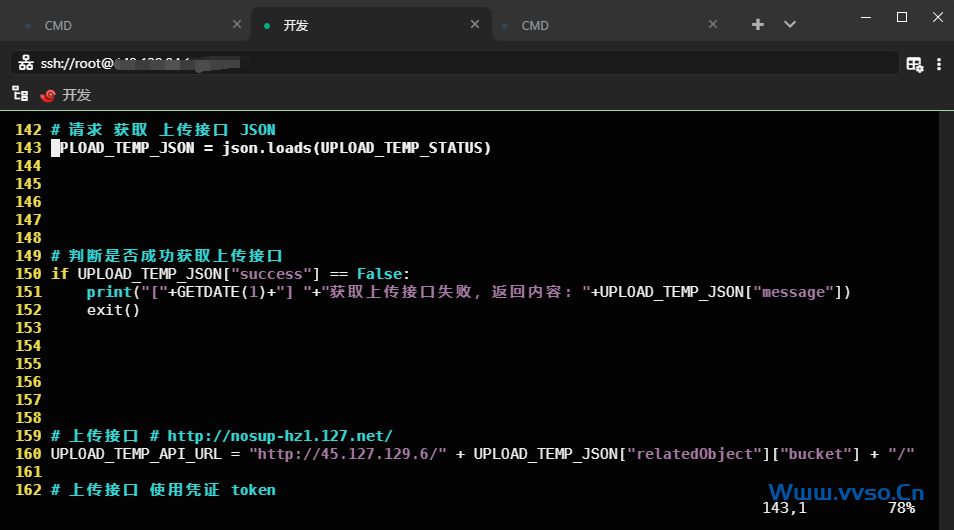The width and height of the screenshot is (954, 530).
Task: Click the network icon in the address bar
Action: (26, 63)
